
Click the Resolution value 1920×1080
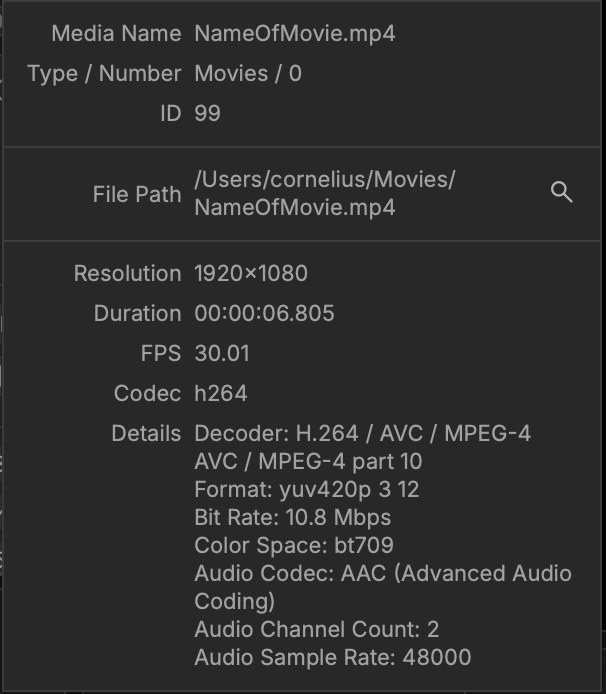click(251, 274)
